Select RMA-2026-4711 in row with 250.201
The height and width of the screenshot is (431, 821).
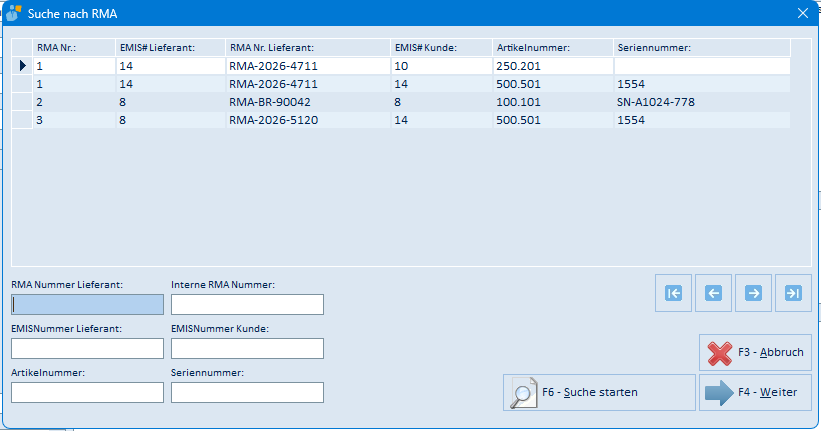(x=308, y=66)
